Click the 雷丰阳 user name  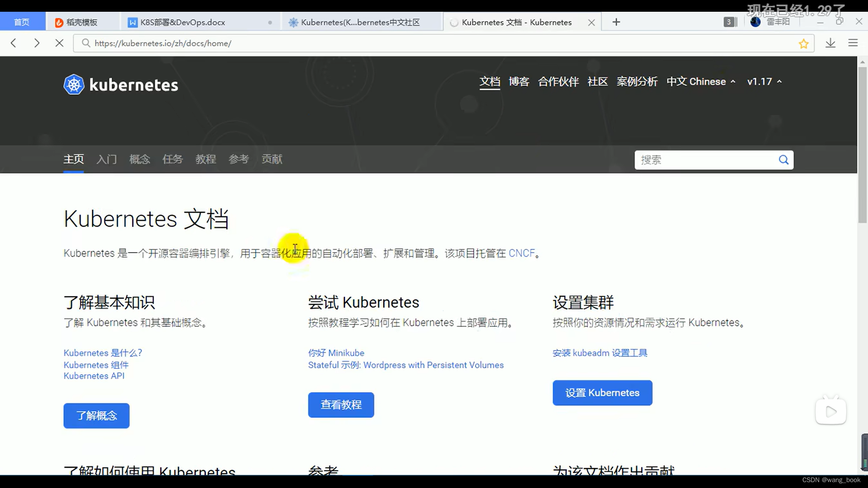point(778,22)
